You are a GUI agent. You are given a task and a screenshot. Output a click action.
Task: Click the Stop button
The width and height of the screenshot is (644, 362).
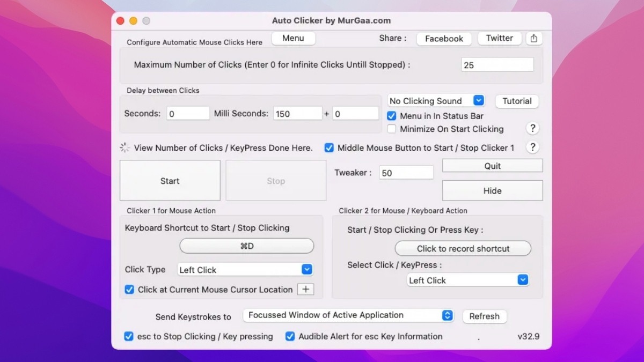pos(276,181)
